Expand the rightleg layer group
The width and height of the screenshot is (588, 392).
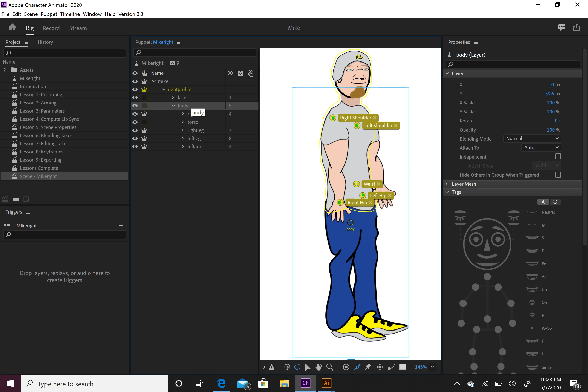183,130
